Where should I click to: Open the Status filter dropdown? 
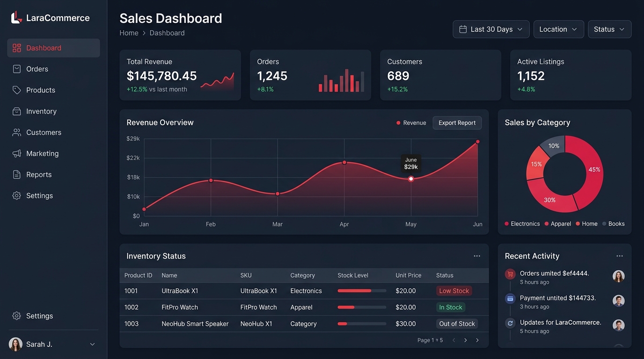609,29
